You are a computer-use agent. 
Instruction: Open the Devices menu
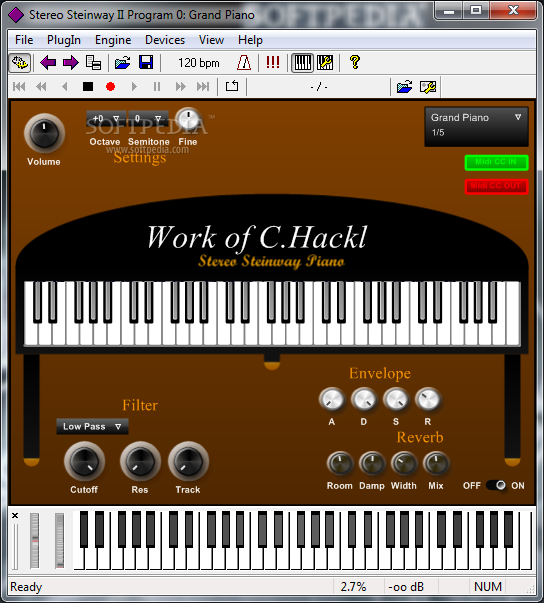point(165,40)
